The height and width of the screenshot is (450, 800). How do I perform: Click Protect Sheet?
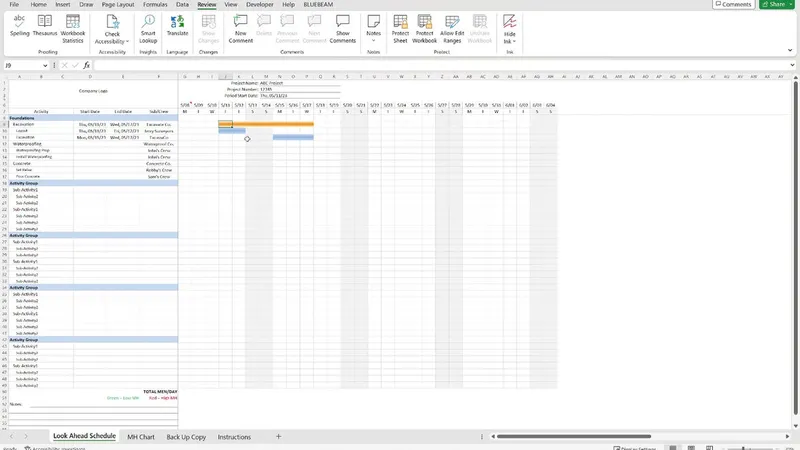coord(400,29)
